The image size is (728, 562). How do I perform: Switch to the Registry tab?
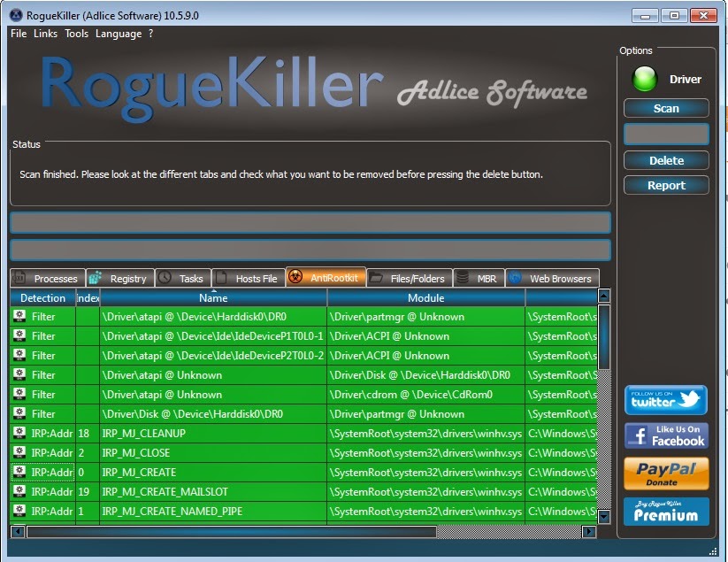(119, 278)
